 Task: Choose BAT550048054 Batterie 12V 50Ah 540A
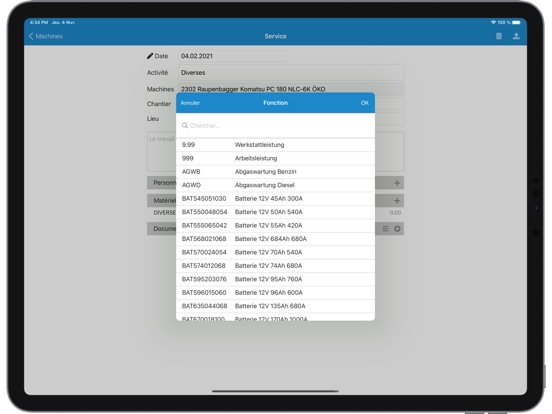click(275, 212)
